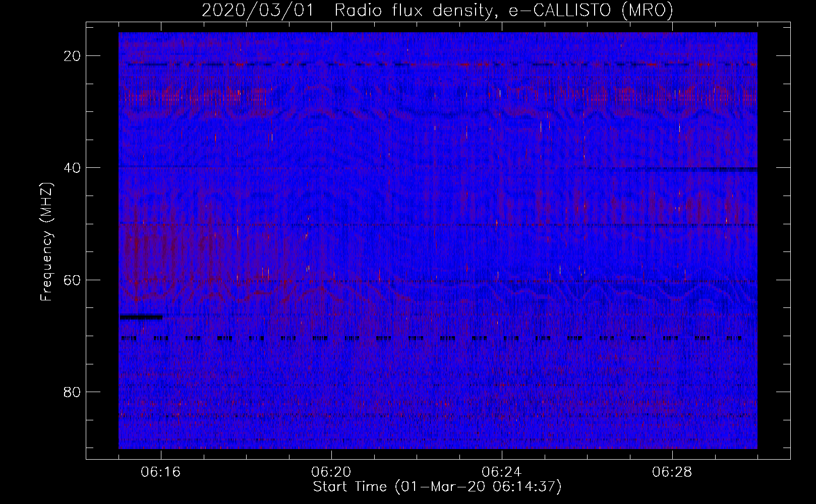
Task: Click the 'Frequency (MHZ)' axis label
Action: 46,242
